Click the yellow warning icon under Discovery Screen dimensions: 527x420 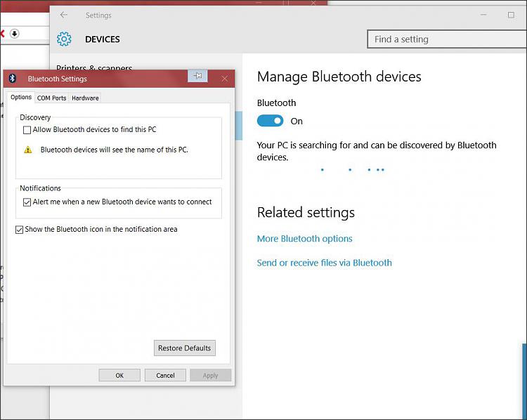click(28, 150)
